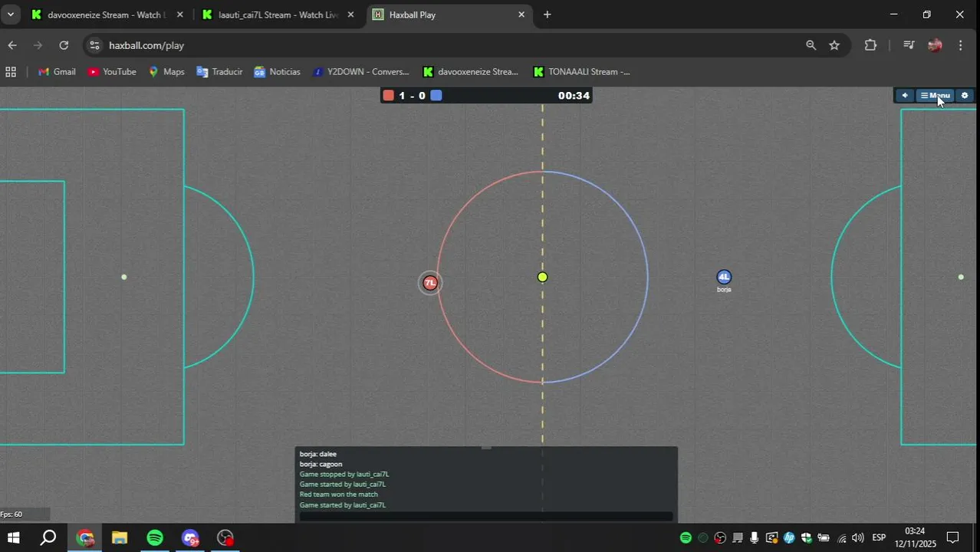Toggle the Haxball sound mute button
Viewport: 980px width, 552px height.
point(905,96)
